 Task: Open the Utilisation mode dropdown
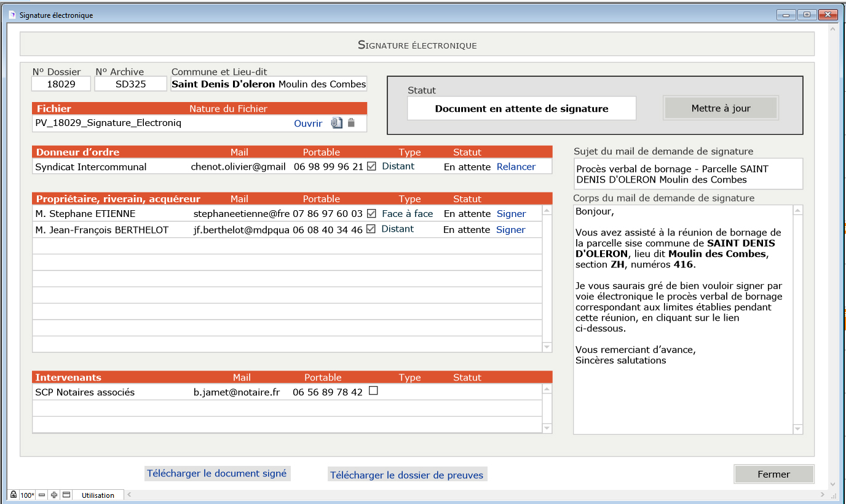(x=98, y=495)
